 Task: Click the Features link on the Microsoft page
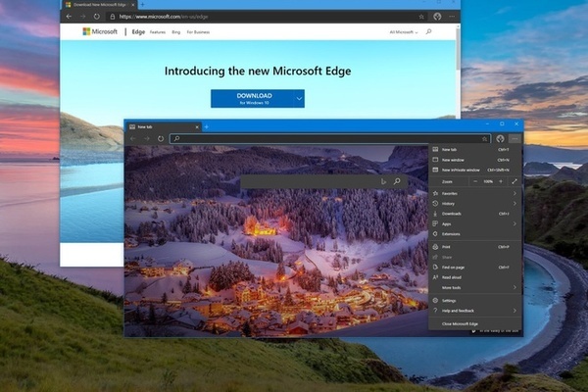[158, 32]
